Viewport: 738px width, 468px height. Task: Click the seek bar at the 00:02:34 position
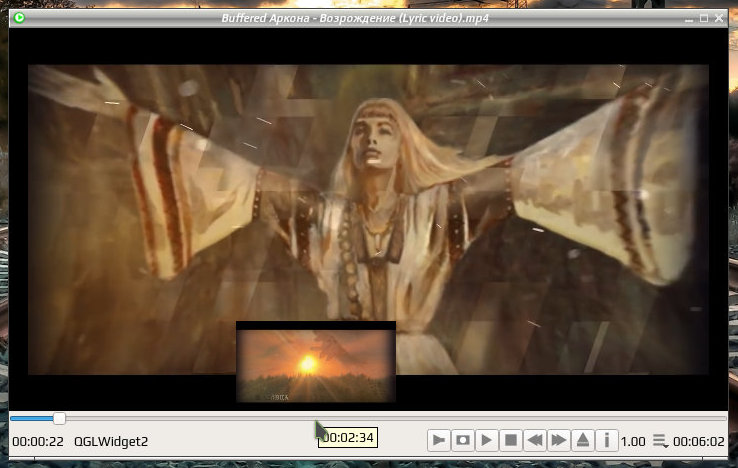315,418
